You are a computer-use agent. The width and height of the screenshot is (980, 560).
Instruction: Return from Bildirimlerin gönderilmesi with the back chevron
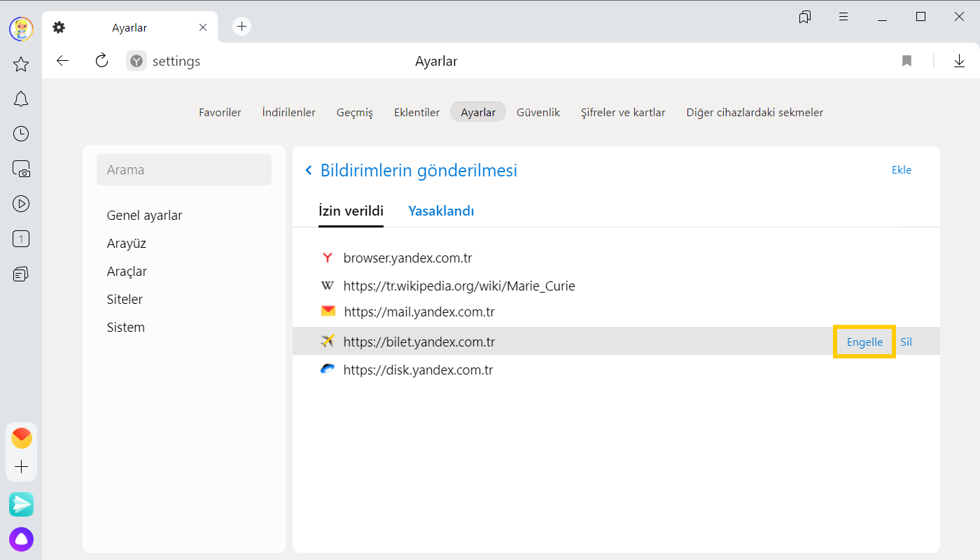pyautogui.click(x=309, y=170)
